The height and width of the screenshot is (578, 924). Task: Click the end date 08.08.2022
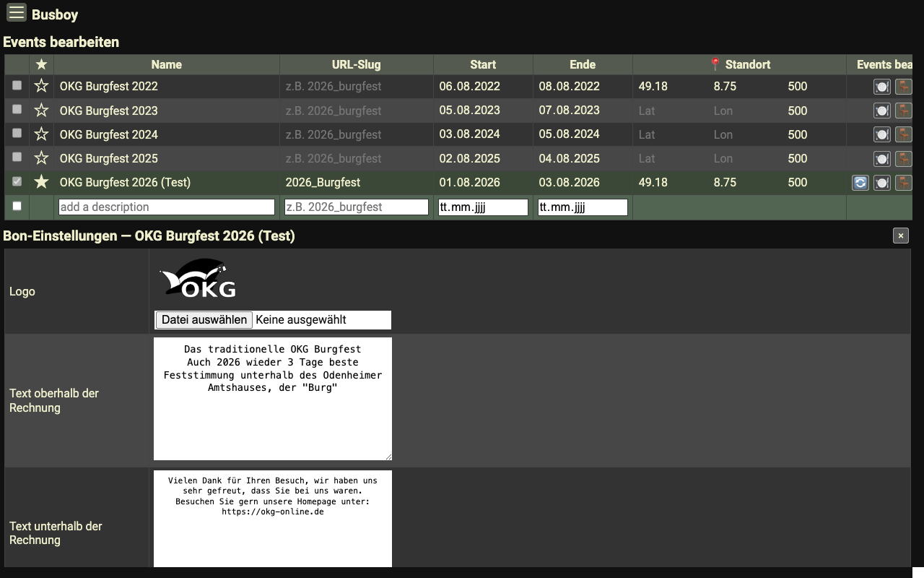tap(569, 87)
